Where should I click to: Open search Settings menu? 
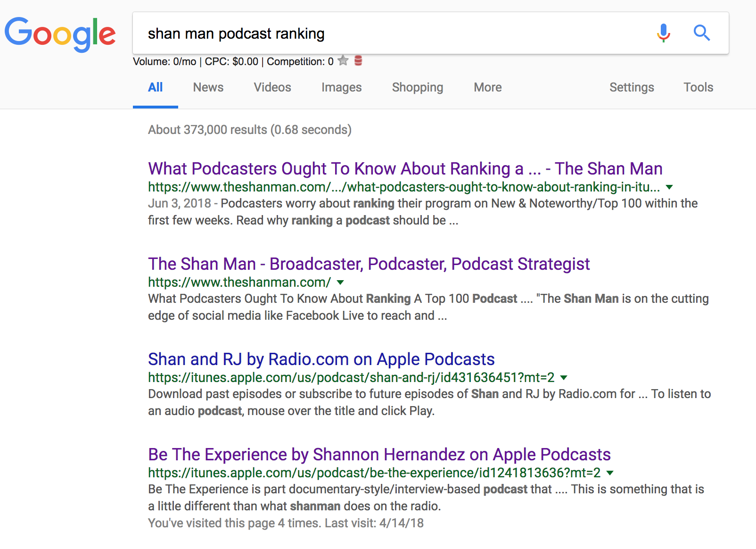(x=632, y=88)
